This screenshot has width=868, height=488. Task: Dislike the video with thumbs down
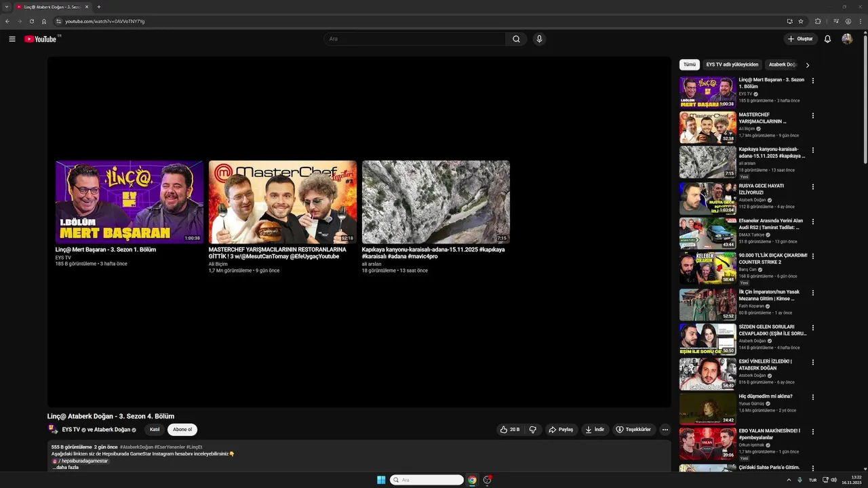(x=533, y=430)
